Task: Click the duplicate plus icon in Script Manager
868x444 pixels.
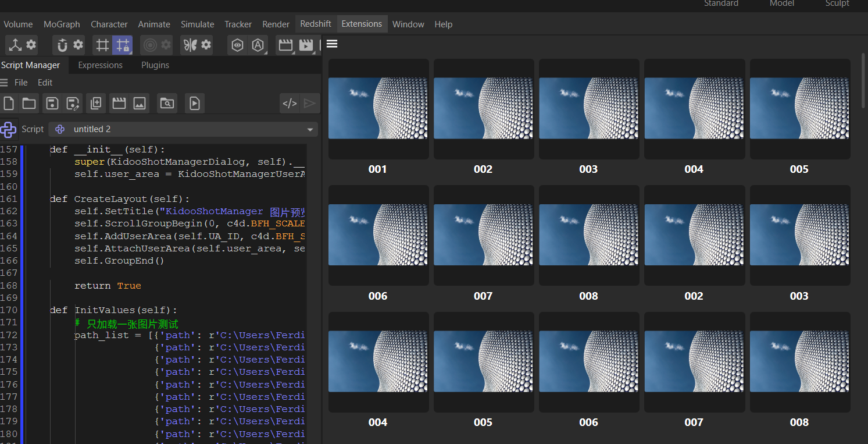Action: [96, 104]
